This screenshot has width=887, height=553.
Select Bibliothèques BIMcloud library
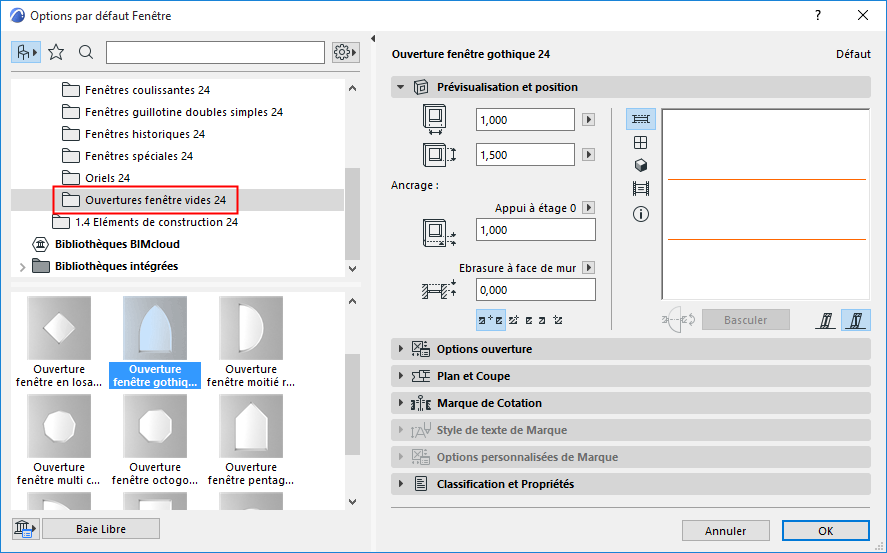coord(117,244)
